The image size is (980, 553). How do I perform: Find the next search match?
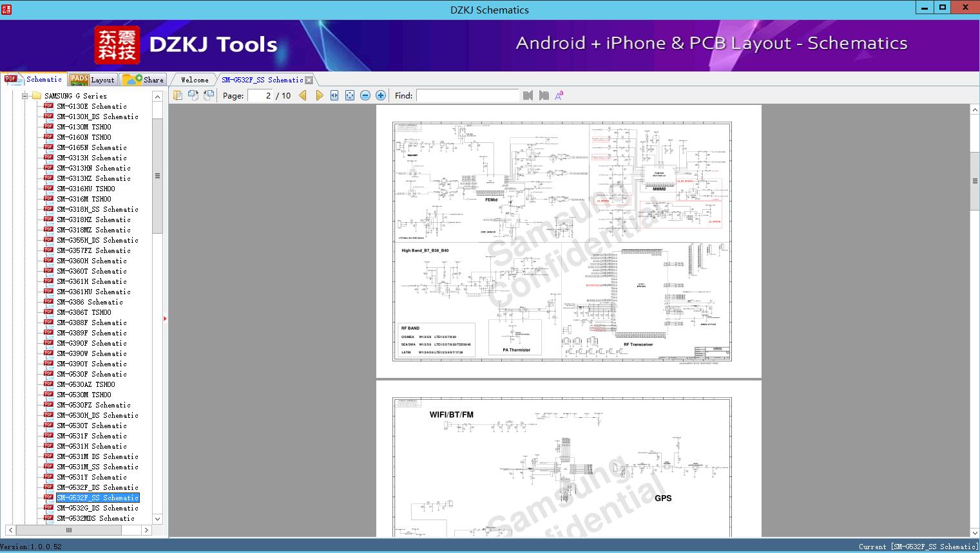544,95
